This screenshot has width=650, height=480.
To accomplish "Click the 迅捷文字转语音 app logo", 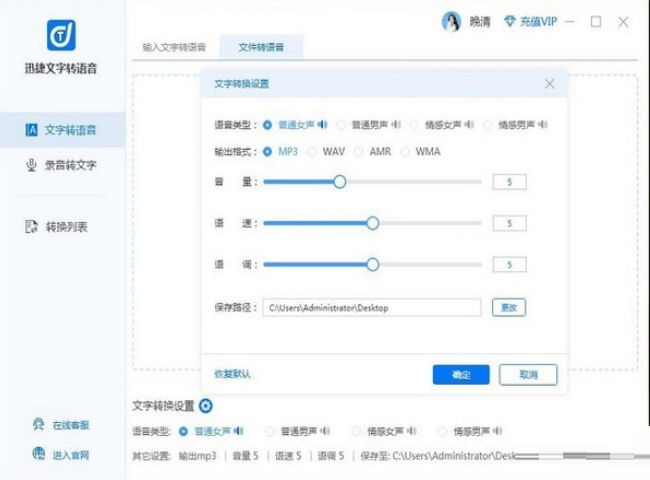I will click(x=61, y=35).
